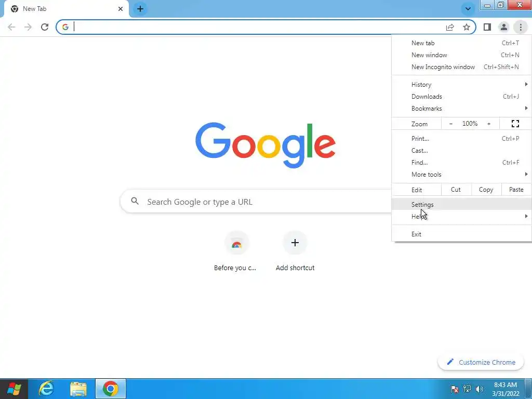532x399 pixels.
Task: Click the forward navigation arrow
Action: pyautogui.click(x=28, y=27)
